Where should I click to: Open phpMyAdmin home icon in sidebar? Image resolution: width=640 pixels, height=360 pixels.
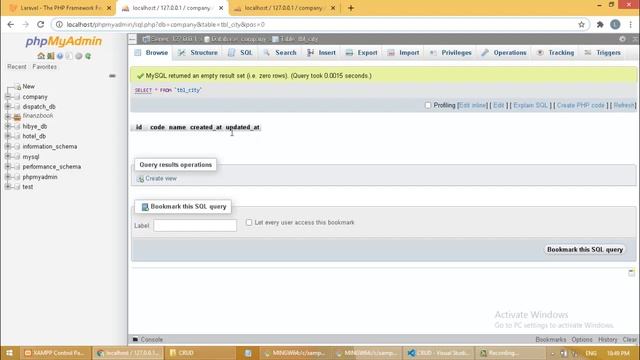point(41,56)
